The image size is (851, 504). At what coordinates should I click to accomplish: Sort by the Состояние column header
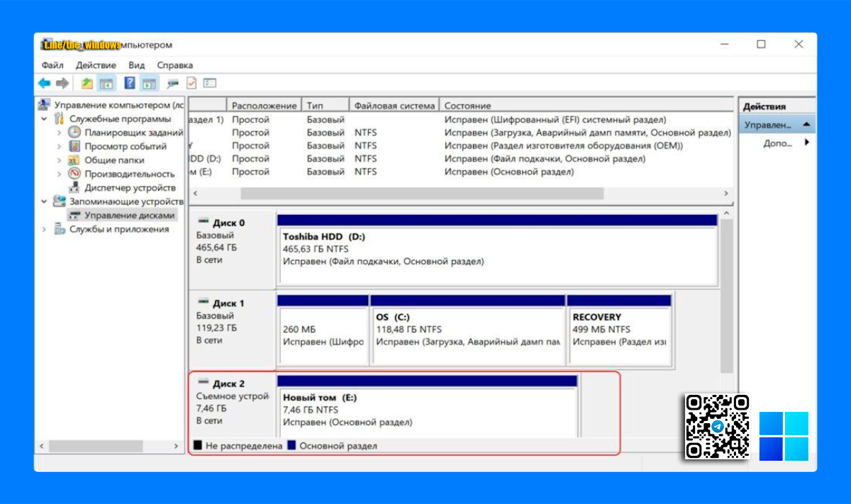click(x=586, y=106)
